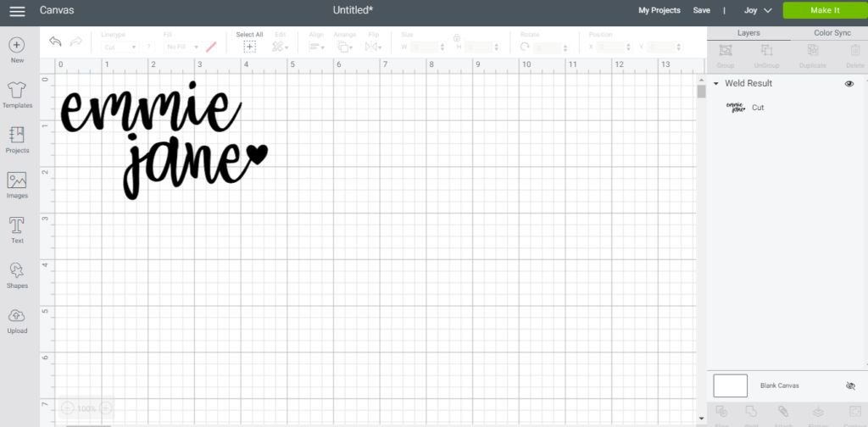Select the emmie jane design on canvas
868x427 pixels.
pos(164,140)
